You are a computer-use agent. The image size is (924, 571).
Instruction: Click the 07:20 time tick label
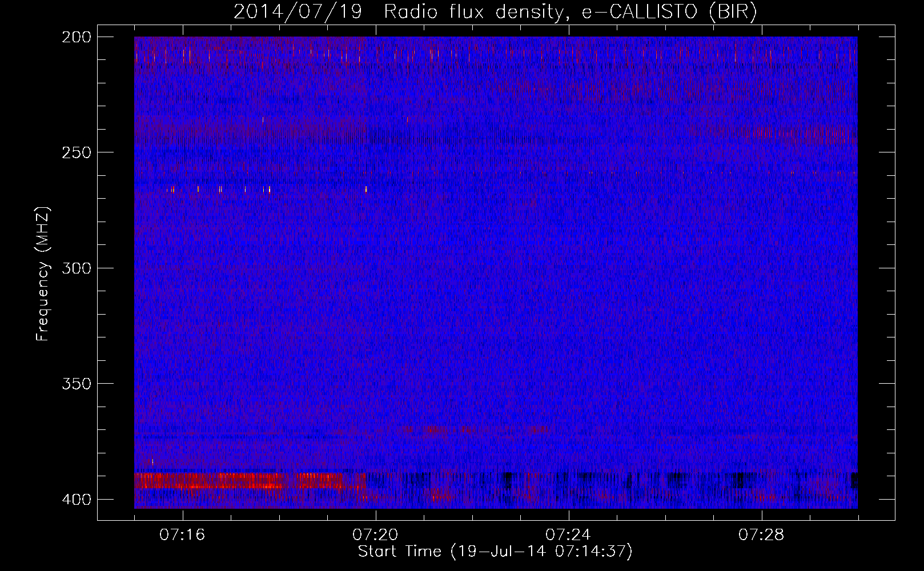coord(375,535)
